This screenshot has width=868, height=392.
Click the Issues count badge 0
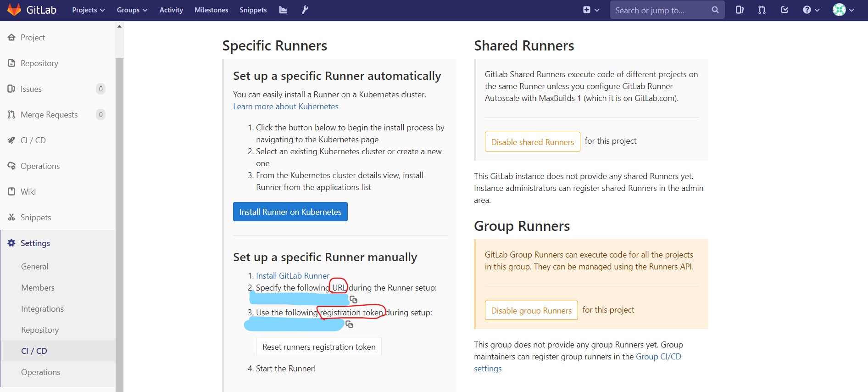tap(100, 89)
